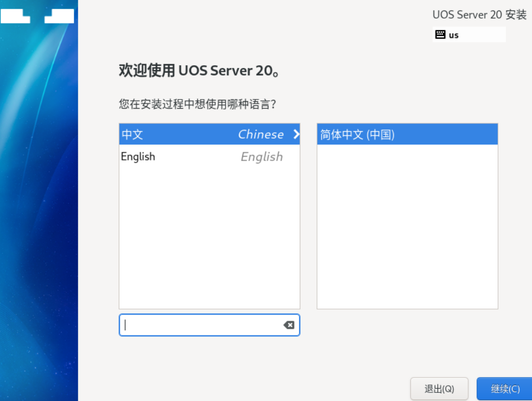The image size is (532, 401).
Task: Click the 退出(Q) quit button
Action: coord(439,389)
